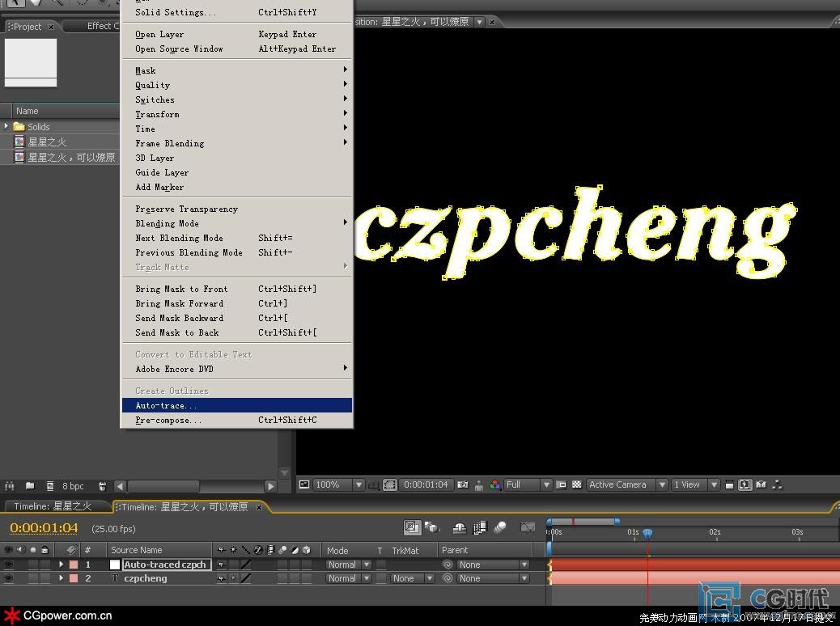Choose Pre-compose... in the menu
Screen dimensions: 840x626
click(237, 420)
